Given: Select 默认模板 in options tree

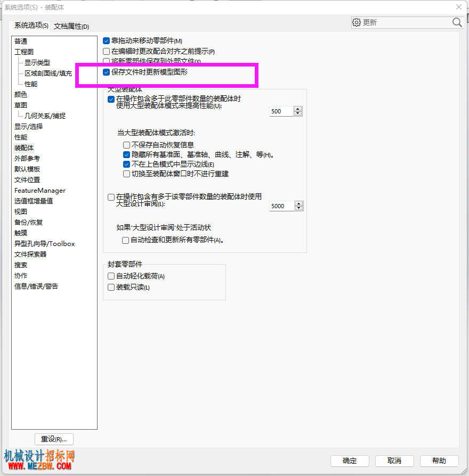Looking at the screenshot, I should tap(27, 169).
